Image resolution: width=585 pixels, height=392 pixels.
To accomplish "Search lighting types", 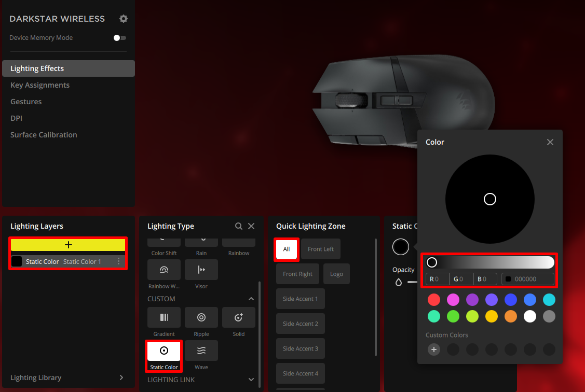I will [239, 226].
